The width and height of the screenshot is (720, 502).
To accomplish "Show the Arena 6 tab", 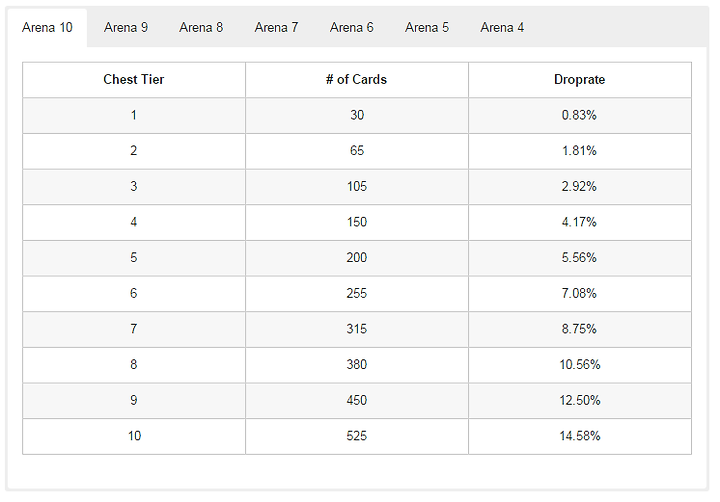I will pyautogui.click(x=352, y=27).
